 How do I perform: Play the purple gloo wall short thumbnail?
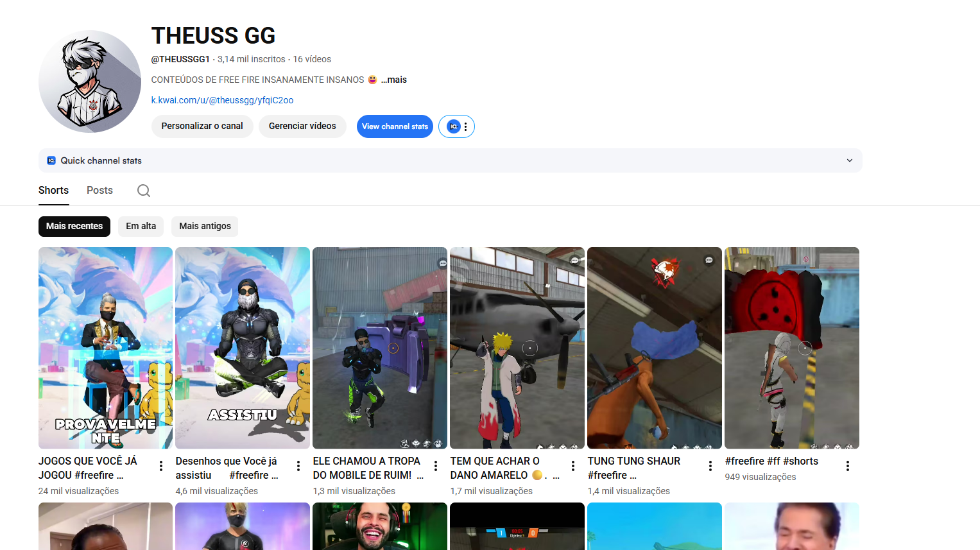tap(380, 348)
